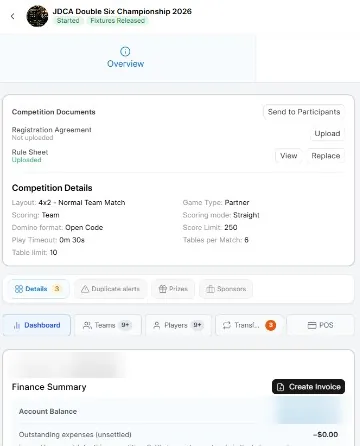Open the POS tab
The height and width of the screenshot is (446, 360).
coord(320,325)
